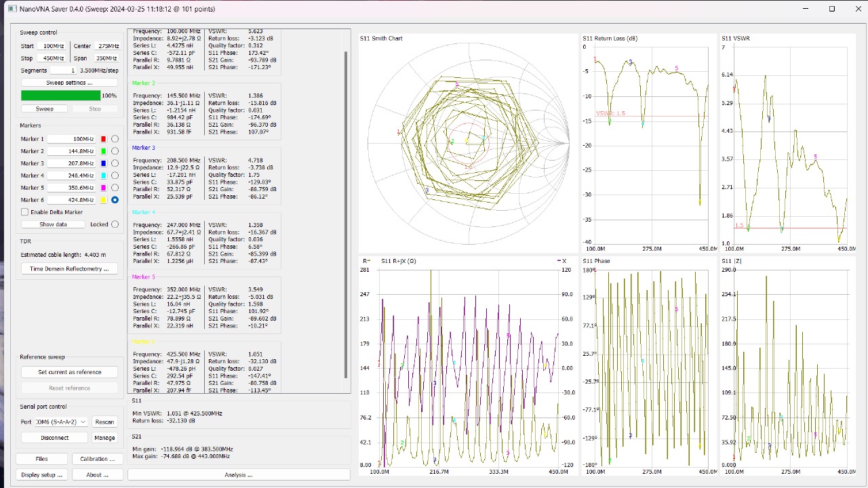The height and width of the screenshot is (488, 868).
Task: Click Rescan serial ports button
Action: [104, 422]
